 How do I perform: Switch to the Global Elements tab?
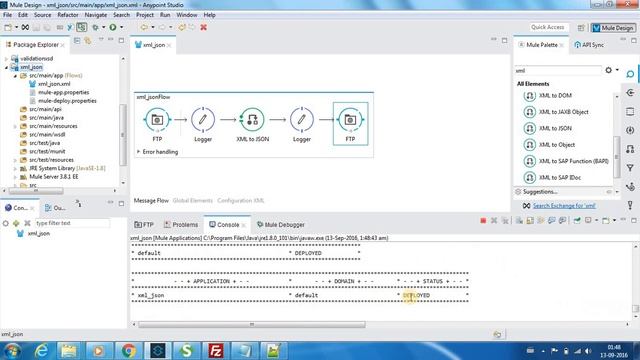pyautogui.click(x=193, y=200)
